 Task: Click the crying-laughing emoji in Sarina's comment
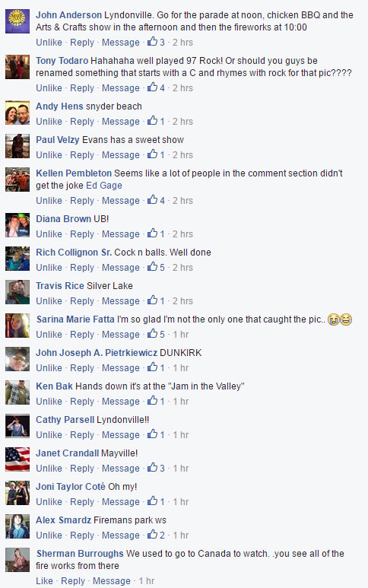[x=346, y=319]
